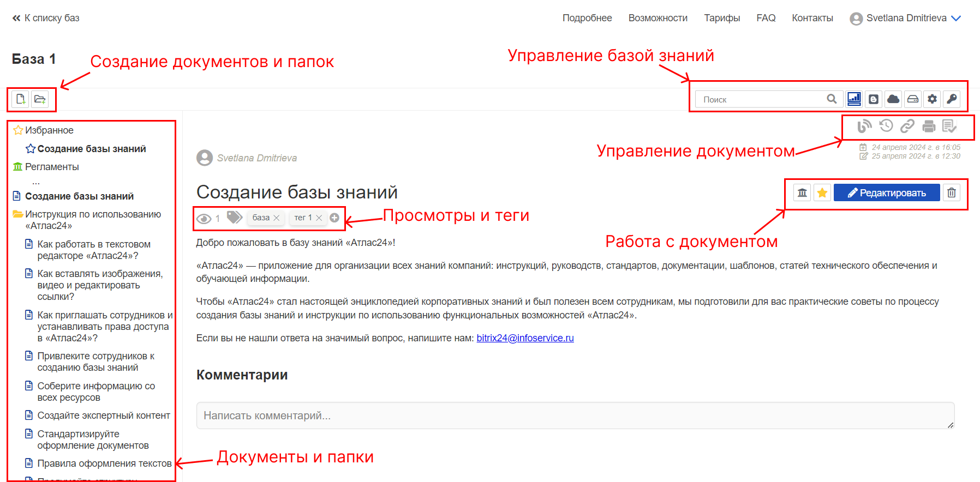Open "Стандартизируйте оформление документов" document
This screenshot has width=980, height=482.
point(93,439)
